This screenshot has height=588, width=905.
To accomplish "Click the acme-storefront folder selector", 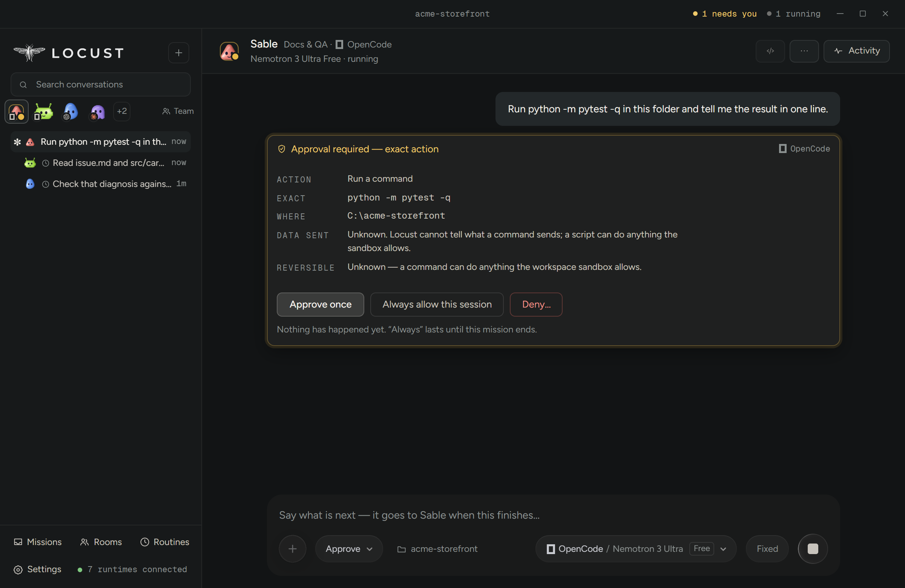I will [437, 549].
